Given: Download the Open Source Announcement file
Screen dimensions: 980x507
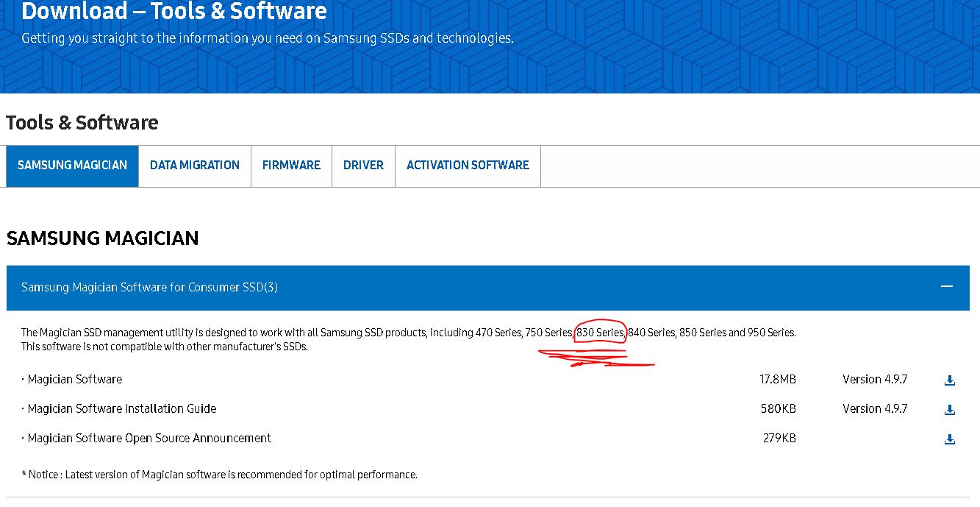Looking at the screenshot, I should pyautogui.click(x=950, y=439).
